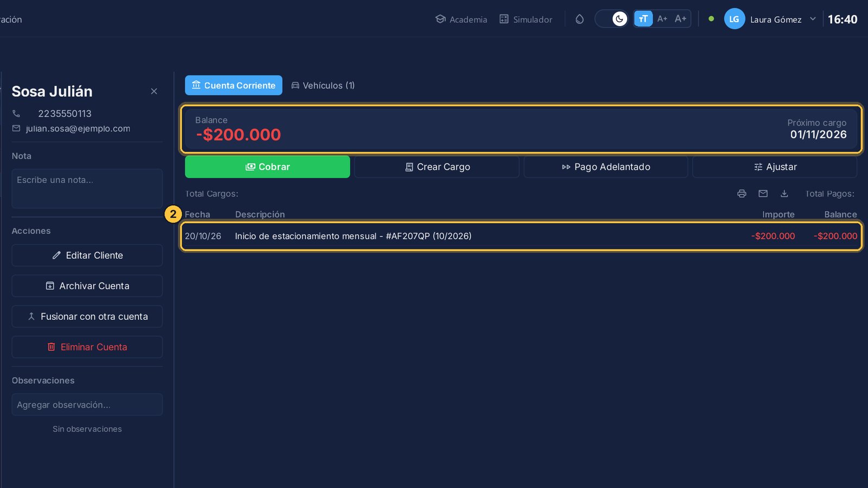
Task: Email the account statement via envelope icon
Action: [x=763, y=194]
